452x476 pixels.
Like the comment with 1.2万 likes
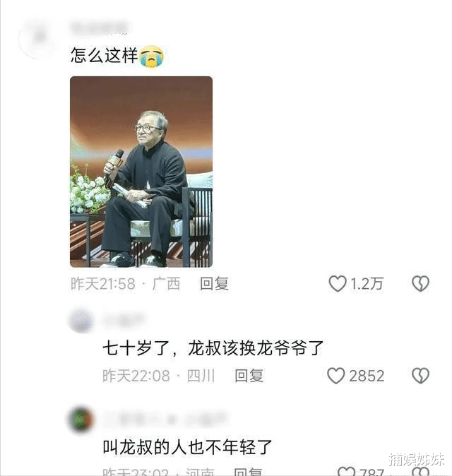(x=338, y=284)
